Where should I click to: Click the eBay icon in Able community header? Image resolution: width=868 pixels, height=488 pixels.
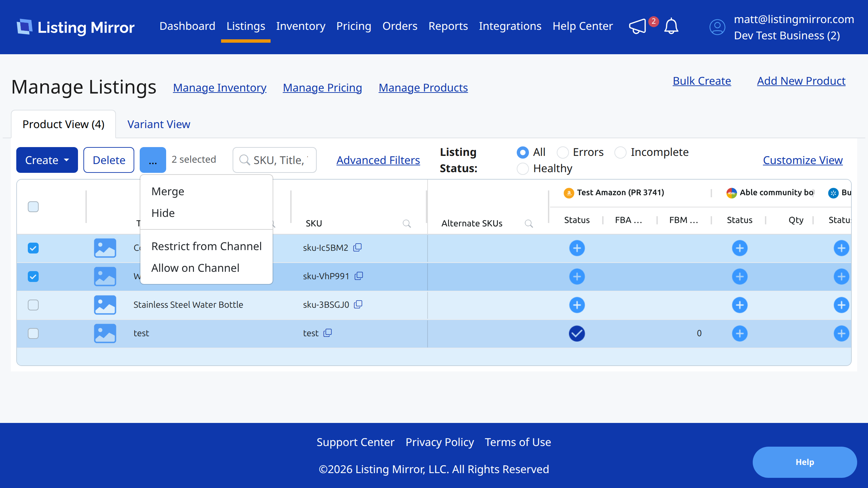[x=731, y=193]
